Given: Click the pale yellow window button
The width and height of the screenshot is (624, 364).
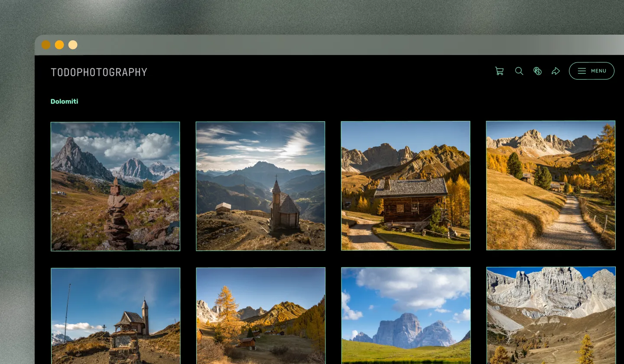Looking at the screenshot, I should pyautogui.click(x=73, y=45).
